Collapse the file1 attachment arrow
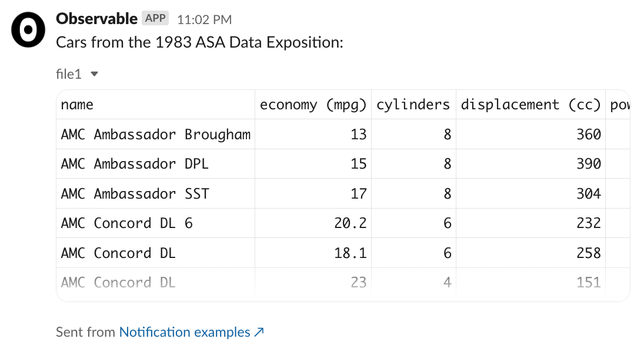Image resolution: width=644 pixels, height=352 pixels. [x=94, y=74]
